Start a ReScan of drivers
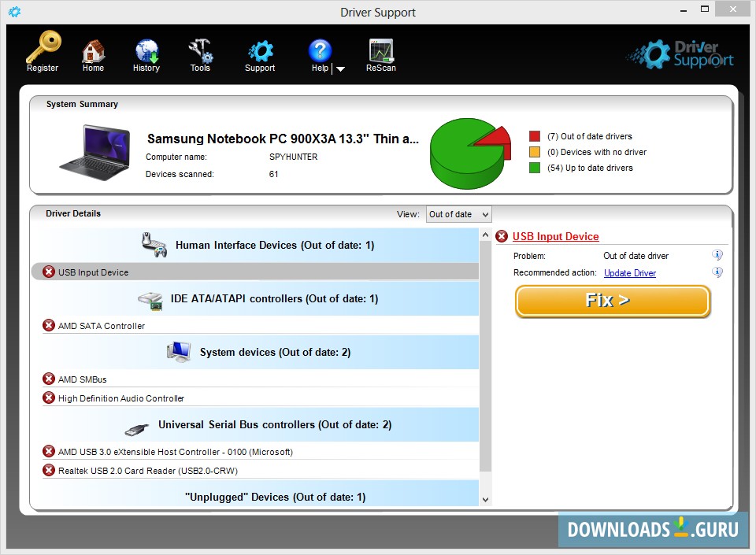Screen dimensions: 756x555 pyautogui.click(x=380, y=50)
